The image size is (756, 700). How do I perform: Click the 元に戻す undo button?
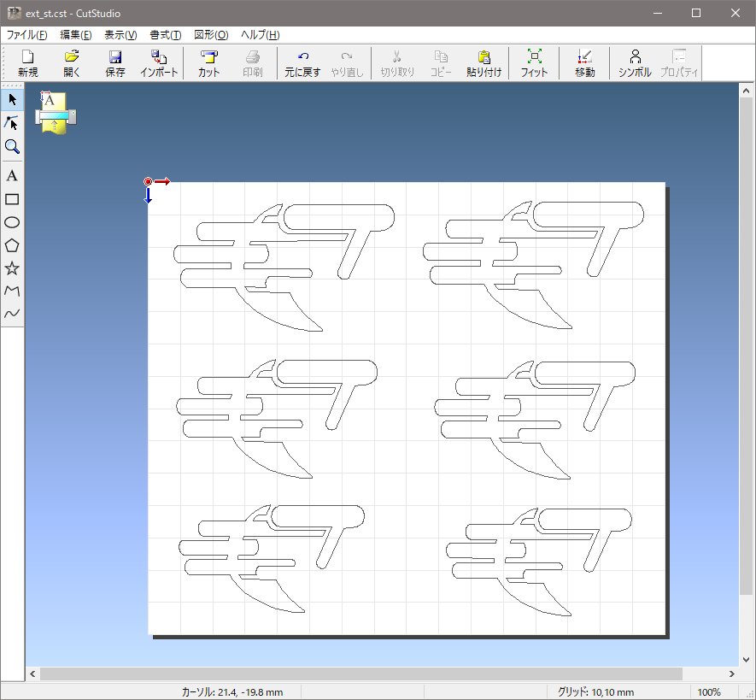coord(302,64)
